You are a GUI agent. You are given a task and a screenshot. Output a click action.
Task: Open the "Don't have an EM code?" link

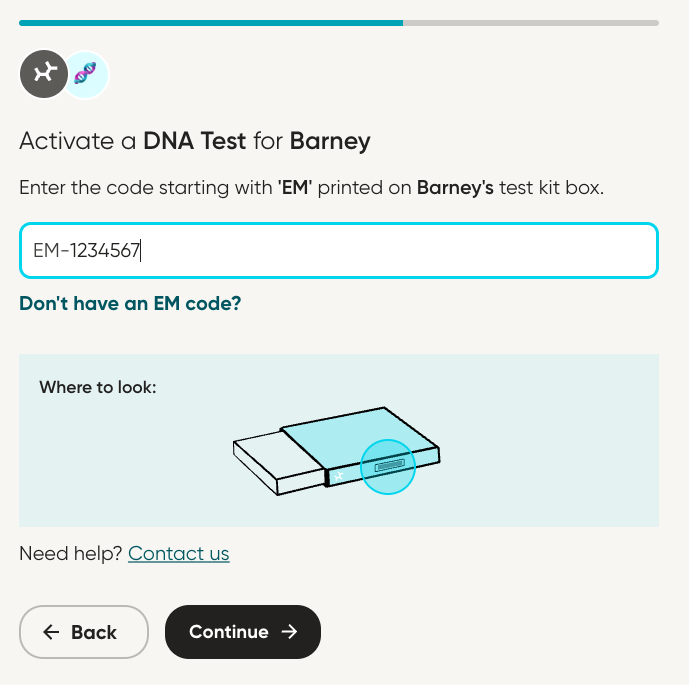pos(130,303)
